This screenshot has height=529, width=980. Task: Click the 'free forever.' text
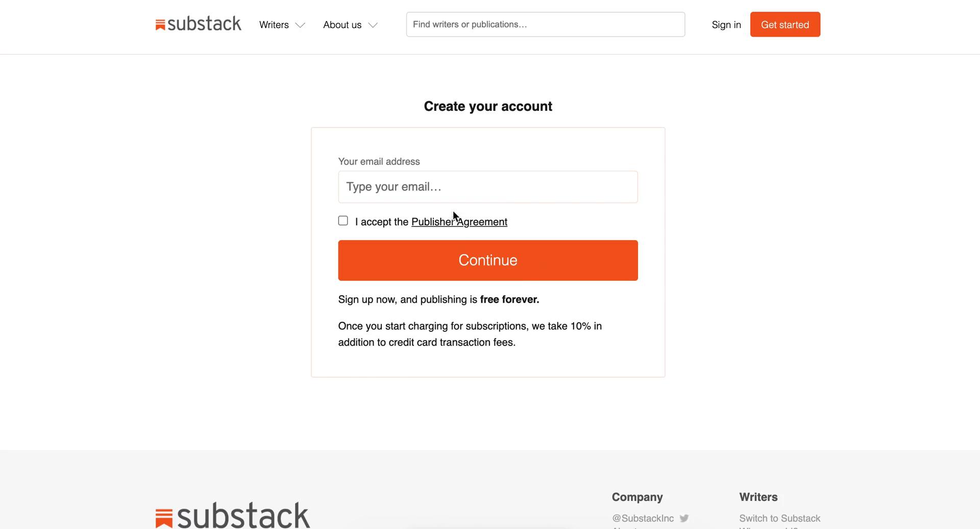click(x=509, y=299)
